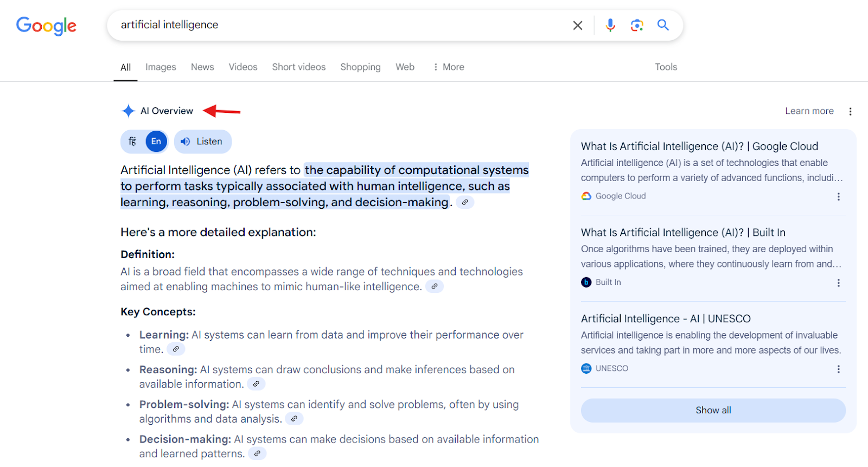Switch to the Web tab
This screenshot has width=868, height=467.
click(405, 67)
